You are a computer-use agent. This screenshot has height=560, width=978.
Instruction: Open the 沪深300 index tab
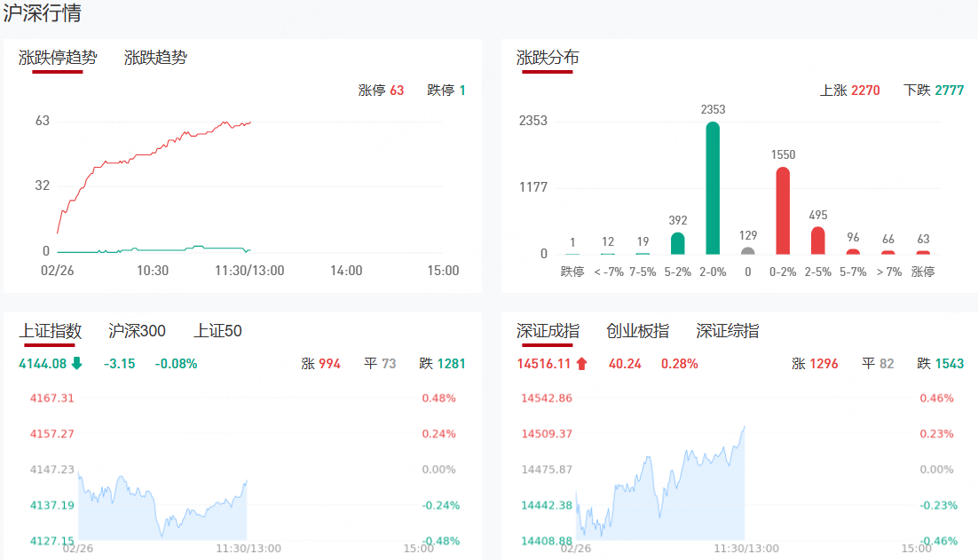click(x=137, y=331)
